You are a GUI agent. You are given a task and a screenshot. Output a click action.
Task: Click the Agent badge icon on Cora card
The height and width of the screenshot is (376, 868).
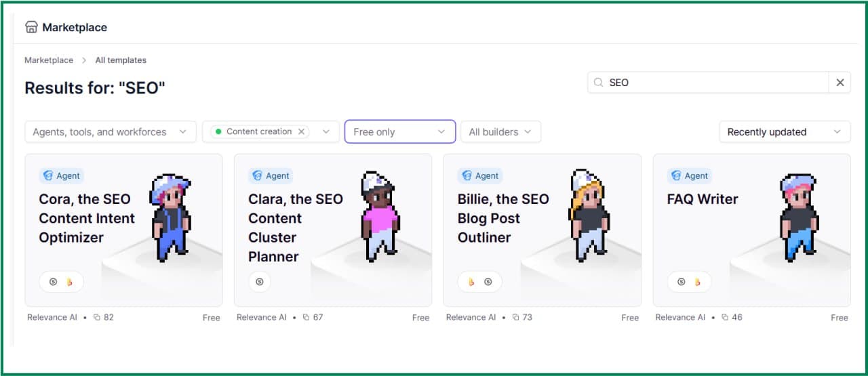pos(48,175)
